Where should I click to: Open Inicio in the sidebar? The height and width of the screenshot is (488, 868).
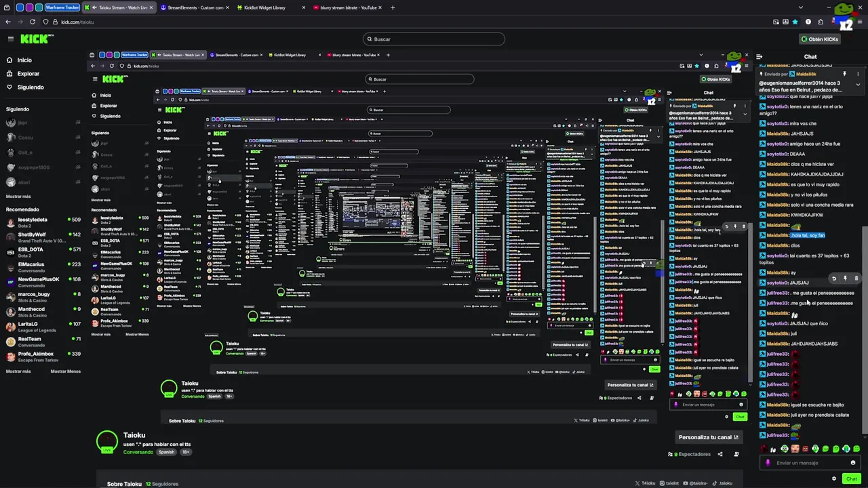pyautogui.click(x=24, y=60)
